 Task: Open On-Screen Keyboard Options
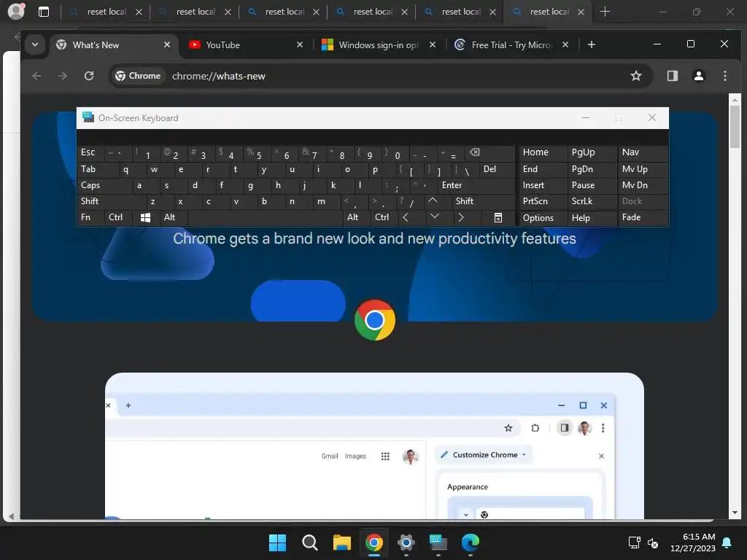pos(543,217)
